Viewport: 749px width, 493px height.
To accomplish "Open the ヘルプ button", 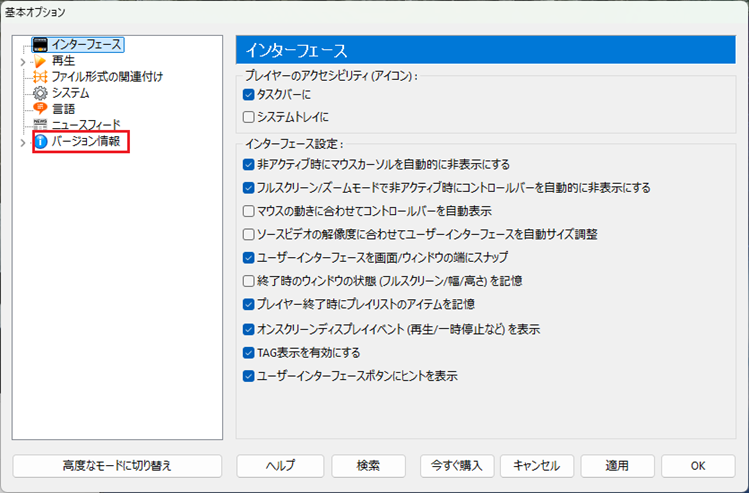I will tap(280, 466).
